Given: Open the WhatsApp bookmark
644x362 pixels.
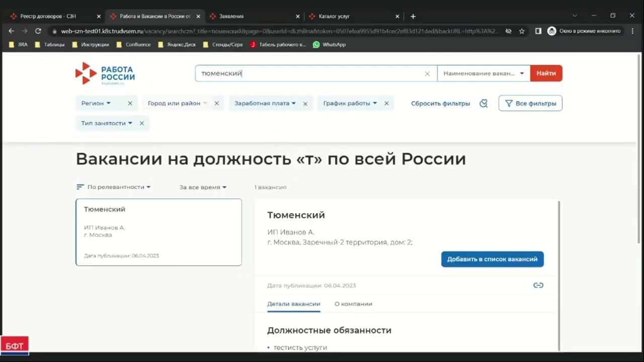Looking at the screenshot, I should [x=329, y=44].
